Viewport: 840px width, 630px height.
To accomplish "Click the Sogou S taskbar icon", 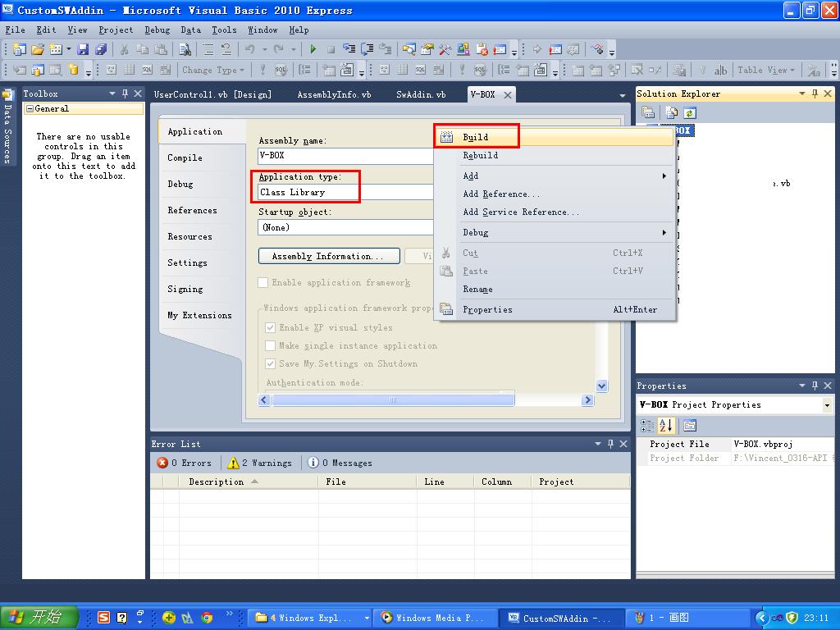I will coord(104,618).
